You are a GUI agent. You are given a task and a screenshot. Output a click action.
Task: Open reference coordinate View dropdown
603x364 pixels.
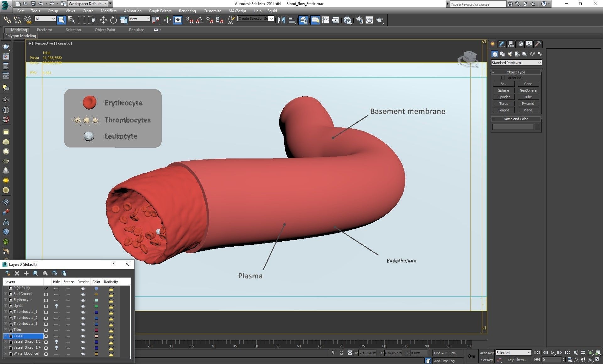pyautogui.click(x=139, y=19)
